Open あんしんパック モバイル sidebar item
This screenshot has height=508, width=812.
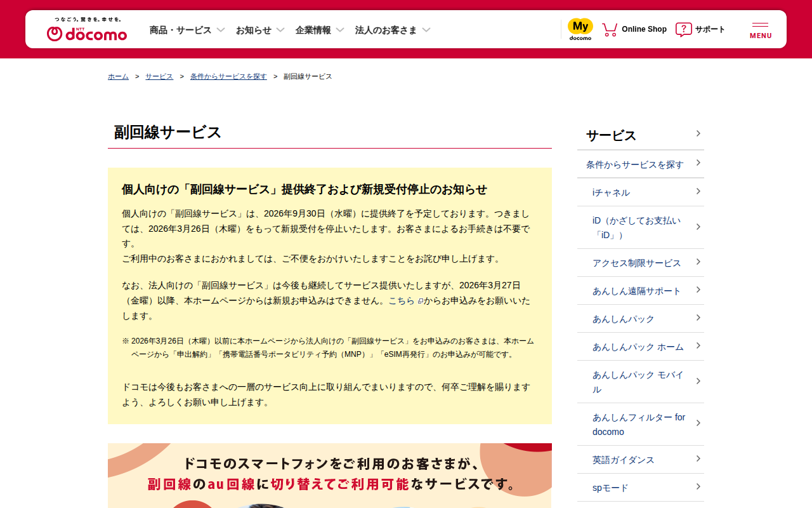(x=641, y=382)
